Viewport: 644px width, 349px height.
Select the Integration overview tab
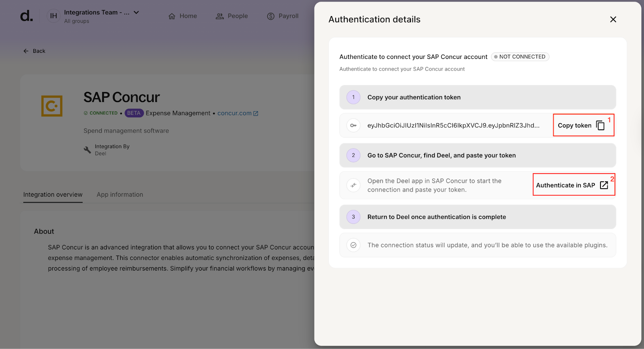coord(53,195)
